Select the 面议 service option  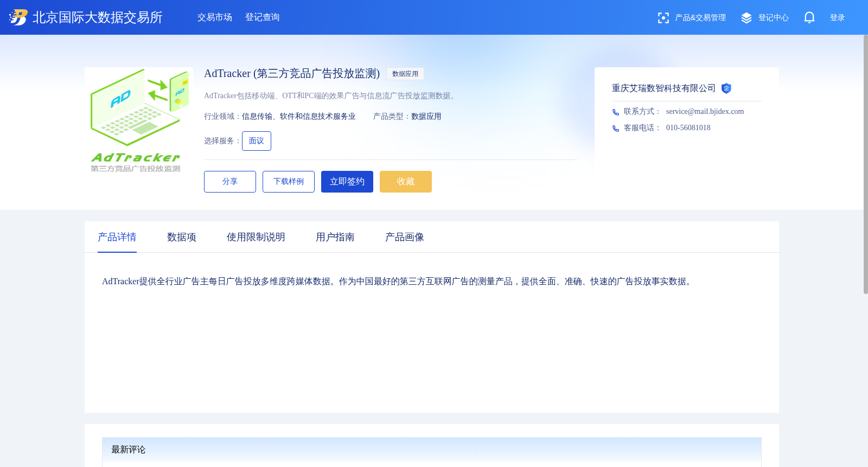point(257,141)
